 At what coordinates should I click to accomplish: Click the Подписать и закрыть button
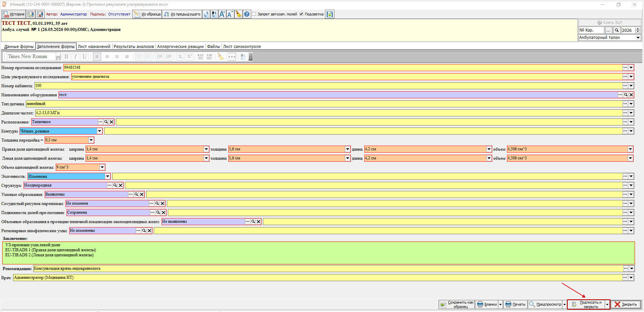[x=586, y=305]
